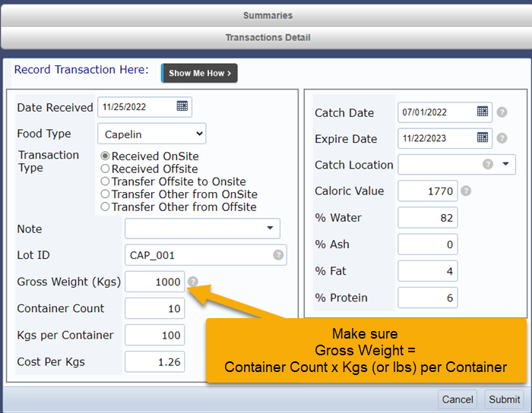Click the Catch Date field 07/01/2022
The image size is (532, 413).
tap(445, 112)
